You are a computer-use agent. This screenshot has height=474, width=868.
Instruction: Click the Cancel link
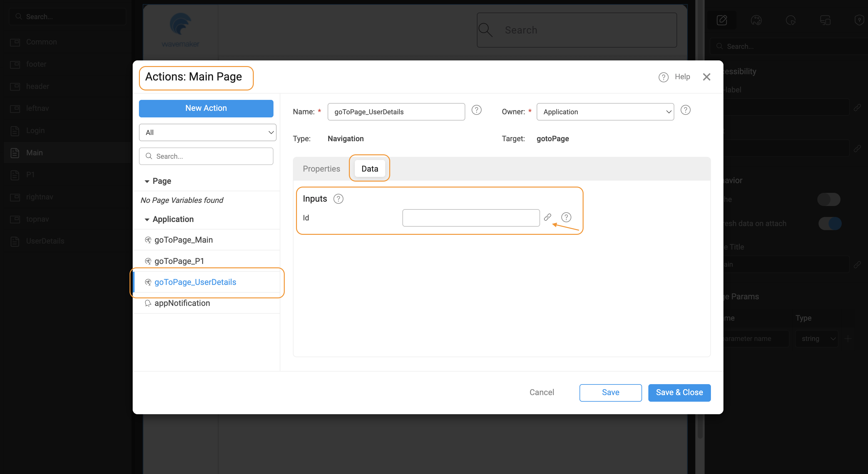[542, 392]
